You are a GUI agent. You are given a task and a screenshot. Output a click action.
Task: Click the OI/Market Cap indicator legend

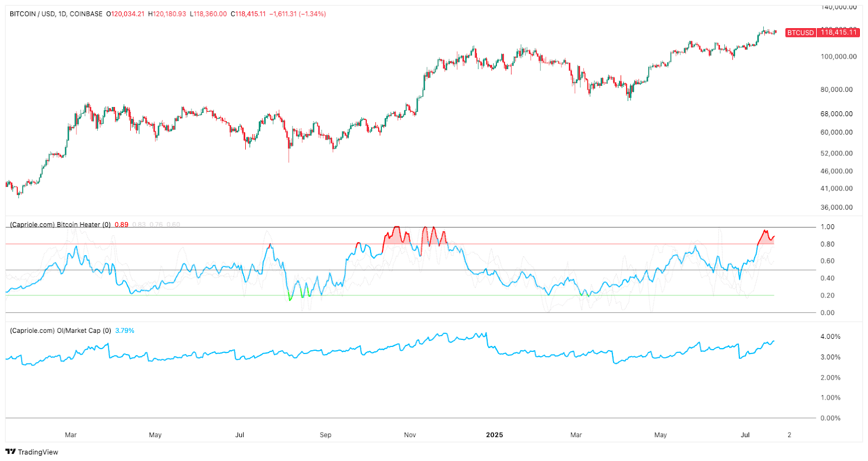(60, 331)
